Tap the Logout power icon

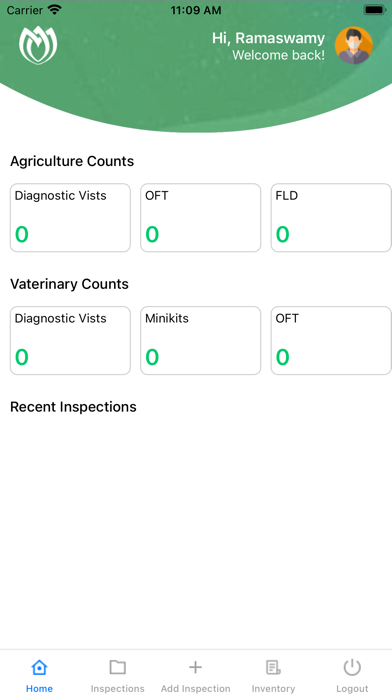(352, 667)
